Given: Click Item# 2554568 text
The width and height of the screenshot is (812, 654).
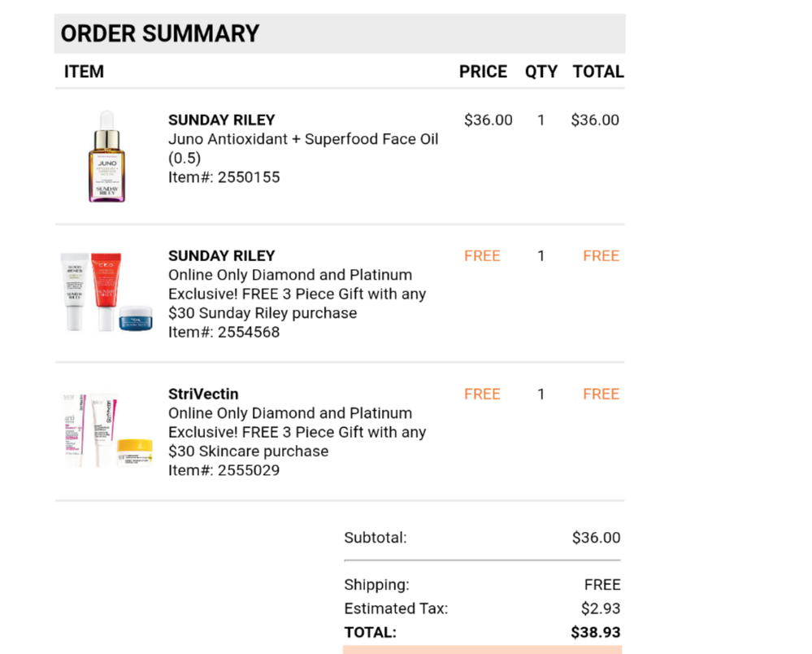Looking at the screenshot, I should pyautogui.click(x=224, y=332).
